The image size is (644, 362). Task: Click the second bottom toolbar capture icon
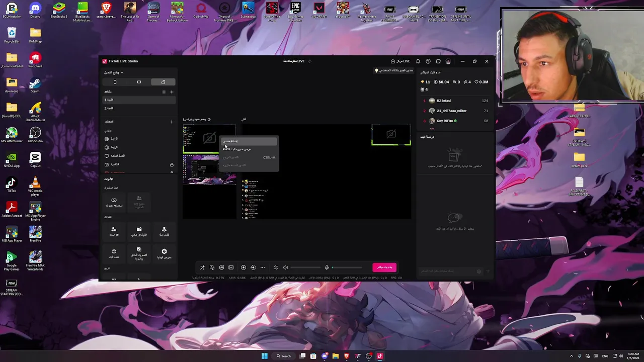[212, 267]
